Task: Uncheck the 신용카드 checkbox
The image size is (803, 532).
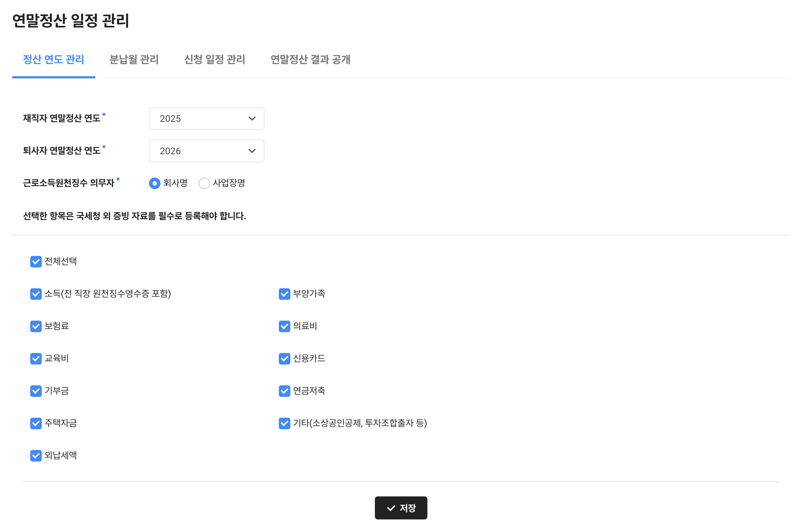Action: pos(285,359)
